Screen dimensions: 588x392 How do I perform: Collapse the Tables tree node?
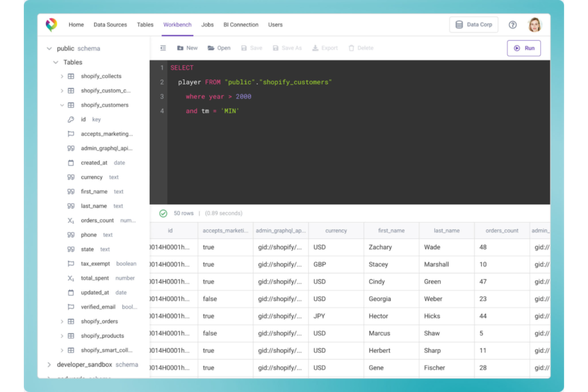(x=56, y=62)
